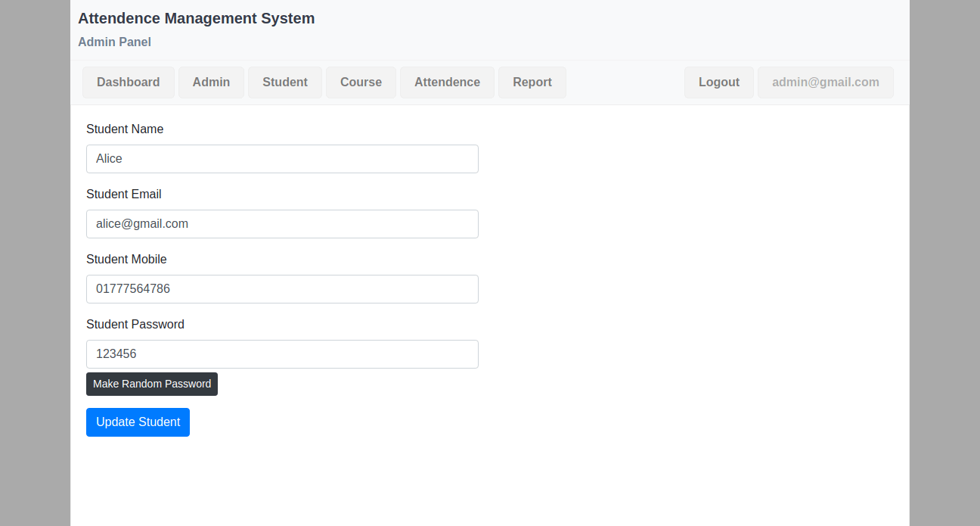980x526 pixels.
Task: Navigate to the Course section
Action: 361,82
